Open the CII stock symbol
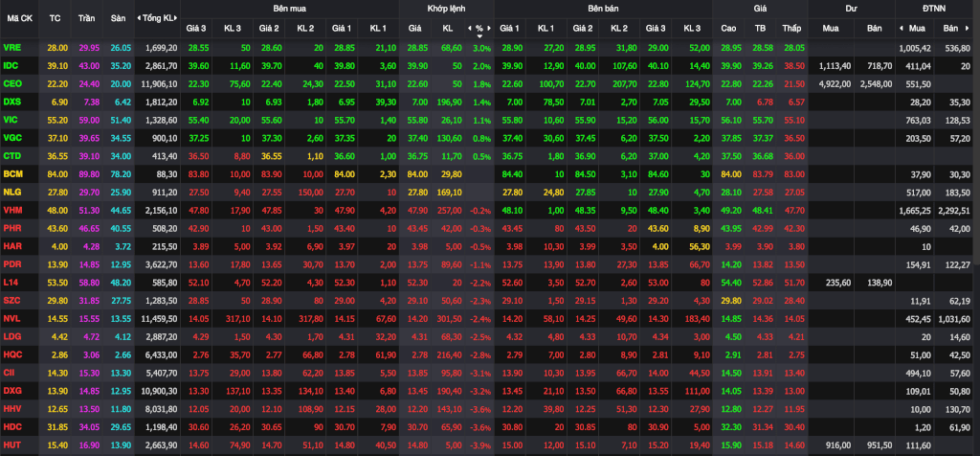980x456 pixels. [10, 373]
